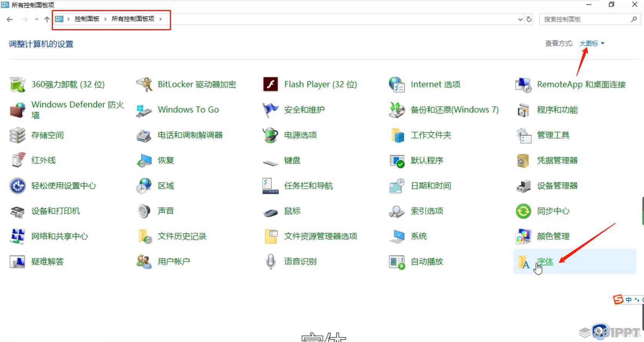Open 文件资源管理器选项 icon

tap(270, 236)
